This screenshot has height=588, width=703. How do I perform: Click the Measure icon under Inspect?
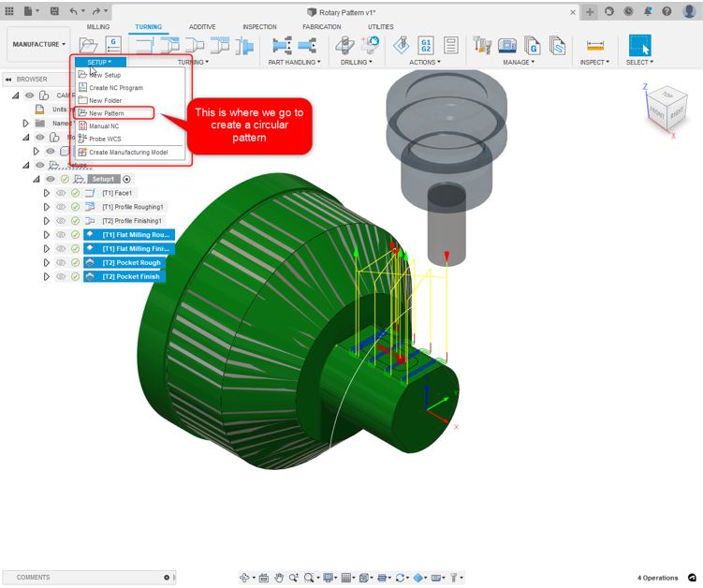[594, 45]
